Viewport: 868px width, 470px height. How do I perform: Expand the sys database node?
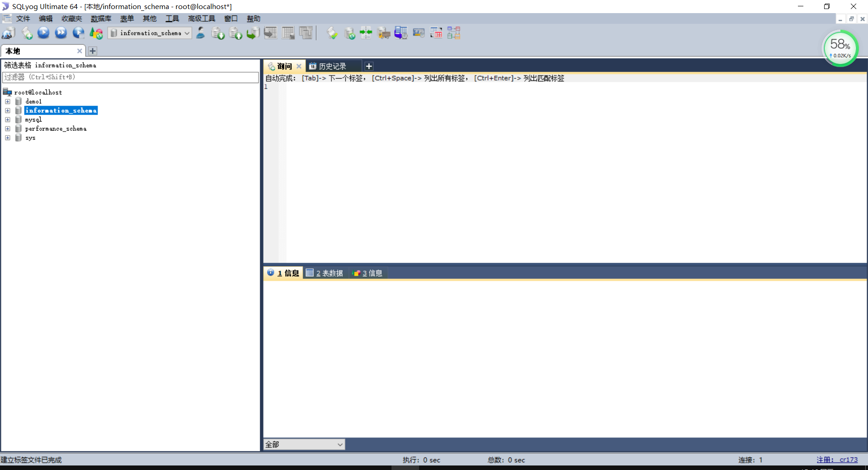click(8, 138)
